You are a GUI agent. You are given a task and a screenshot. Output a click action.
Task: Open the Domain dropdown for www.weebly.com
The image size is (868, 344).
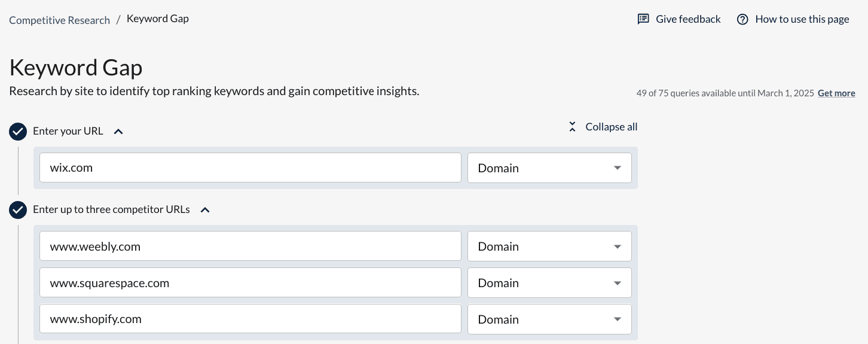tap(549, 246)
